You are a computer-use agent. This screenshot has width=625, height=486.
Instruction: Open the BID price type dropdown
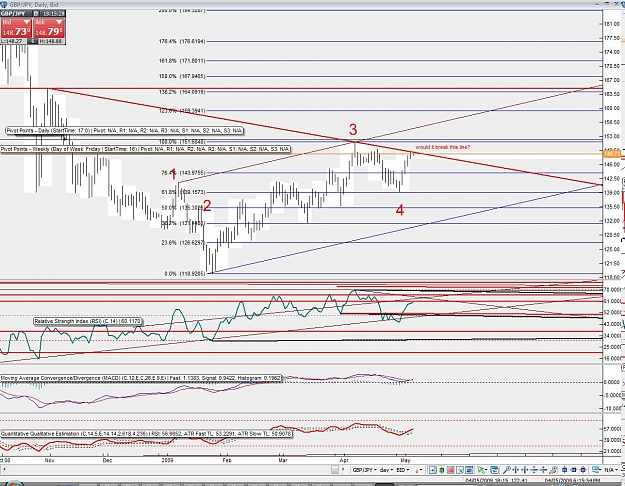coord(403,470)
